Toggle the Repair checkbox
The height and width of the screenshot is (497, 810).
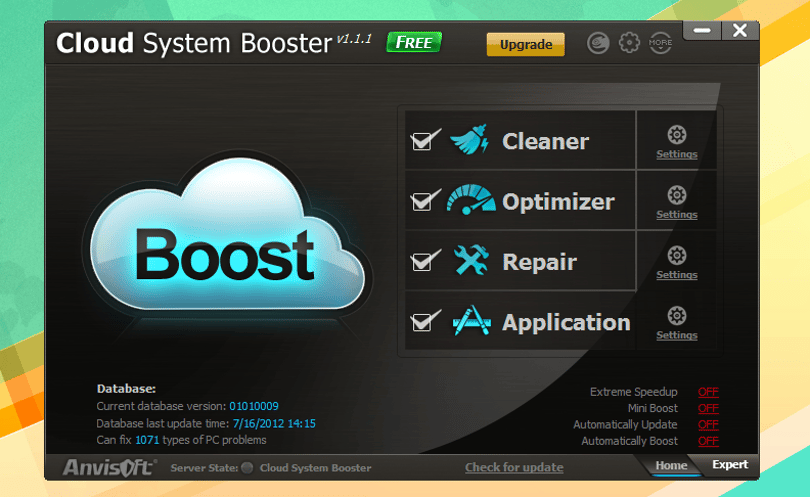(423, 261)
